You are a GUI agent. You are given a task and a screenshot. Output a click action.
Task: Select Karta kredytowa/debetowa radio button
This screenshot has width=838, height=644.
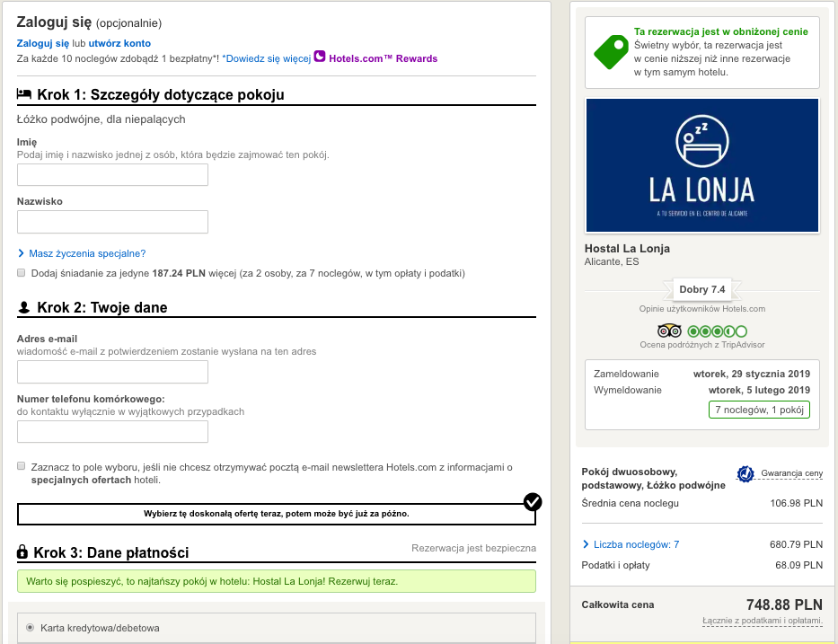coord(31,627)
